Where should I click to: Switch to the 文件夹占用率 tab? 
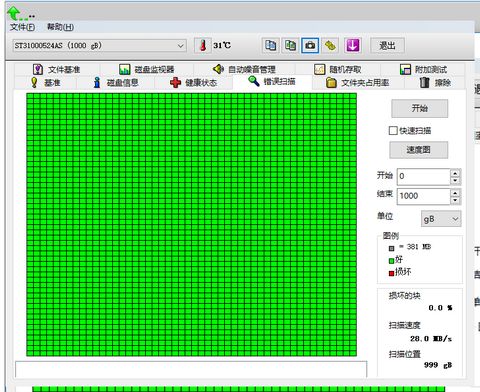tap(357, 82)
